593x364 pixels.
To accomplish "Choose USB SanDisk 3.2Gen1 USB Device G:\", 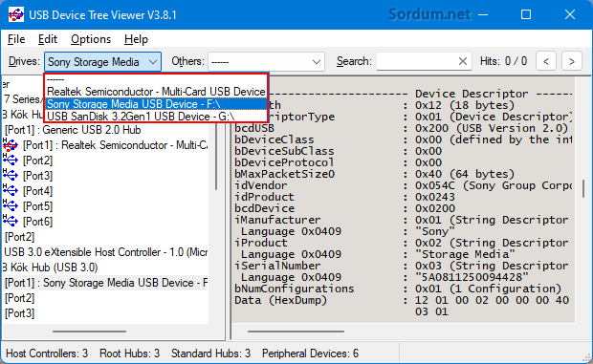I will pos(156,117).
